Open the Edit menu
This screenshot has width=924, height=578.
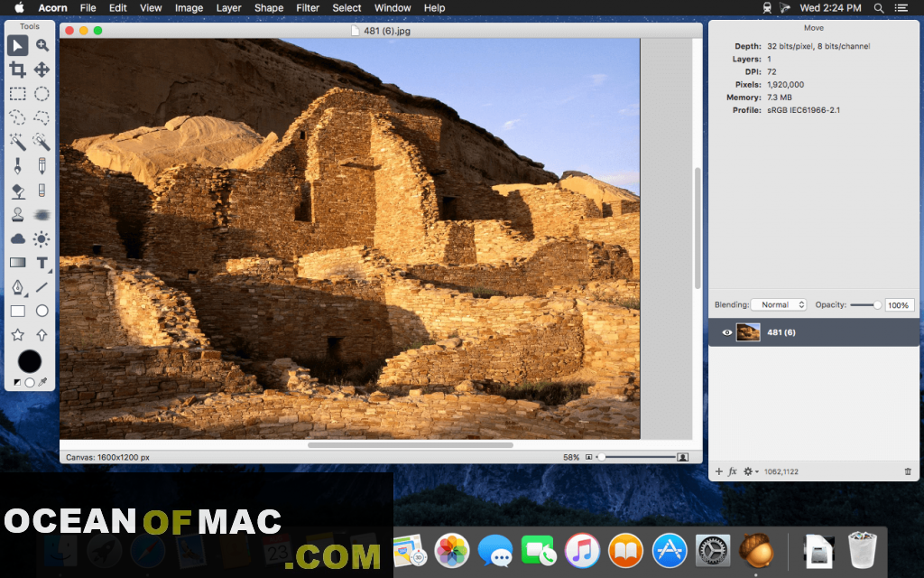click(x=118, y=7)
